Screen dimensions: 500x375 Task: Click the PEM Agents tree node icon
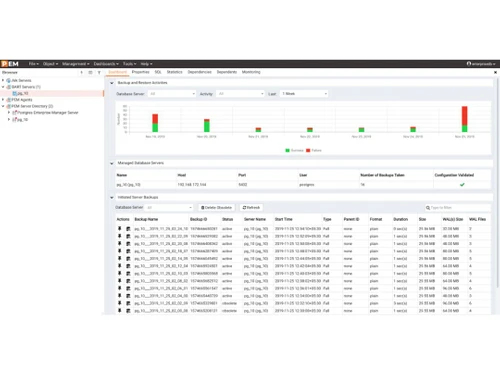(9, 100)
